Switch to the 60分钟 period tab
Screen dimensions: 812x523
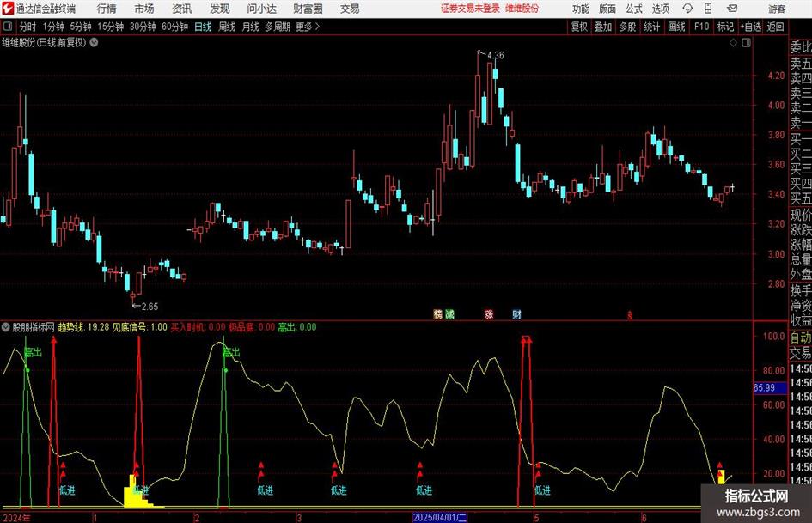click(174, 27)
